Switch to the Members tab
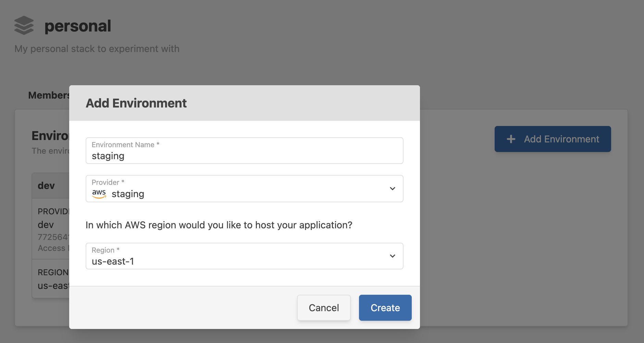Viewport: 644px width, 343px height. pyautogui.click(x=49, y=95)
